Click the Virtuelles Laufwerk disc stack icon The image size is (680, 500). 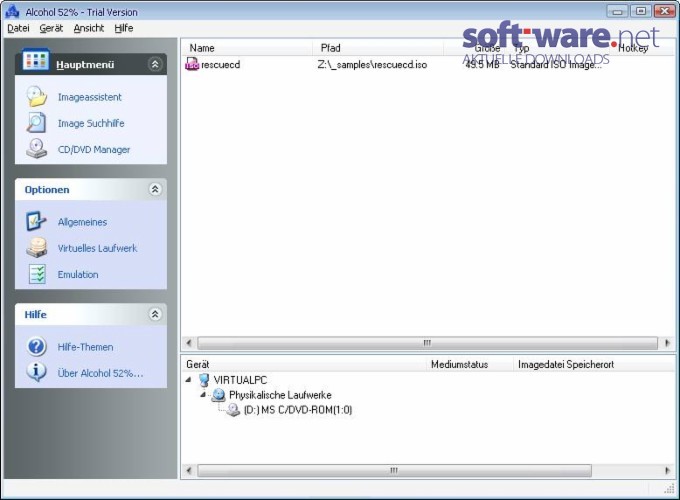[x=37, y=248]
